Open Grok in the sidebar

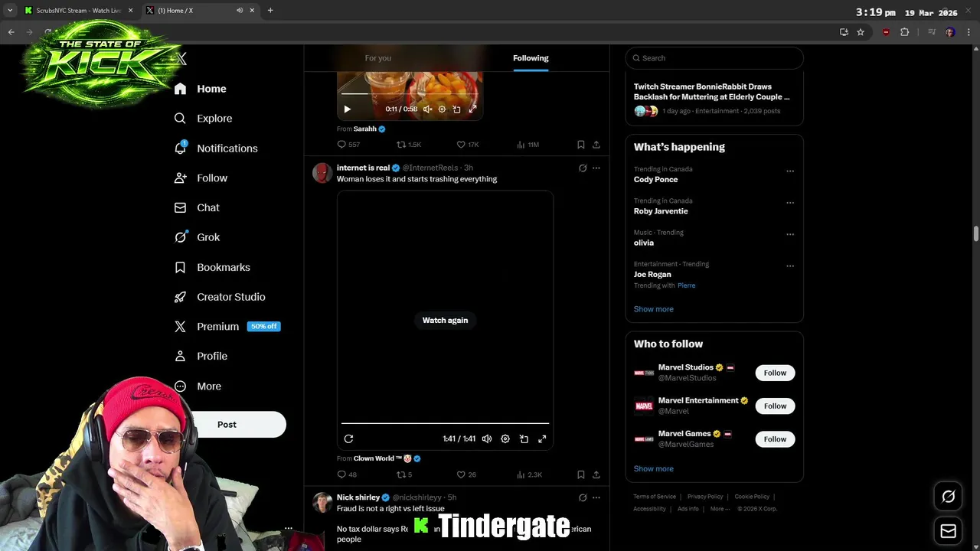[197, 237]
